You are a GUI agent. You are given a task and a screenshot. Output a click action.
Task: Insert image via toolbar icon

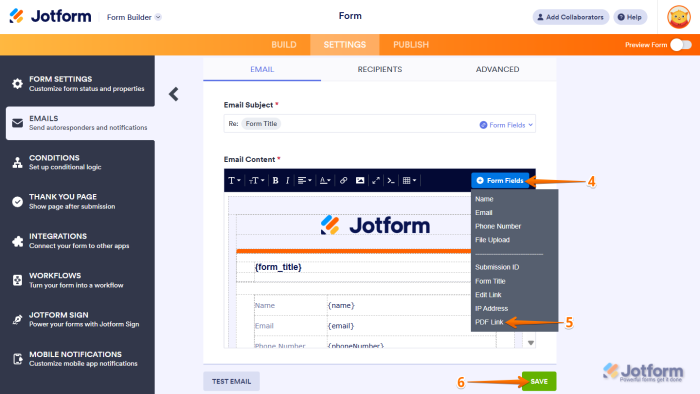coord(360,181)
